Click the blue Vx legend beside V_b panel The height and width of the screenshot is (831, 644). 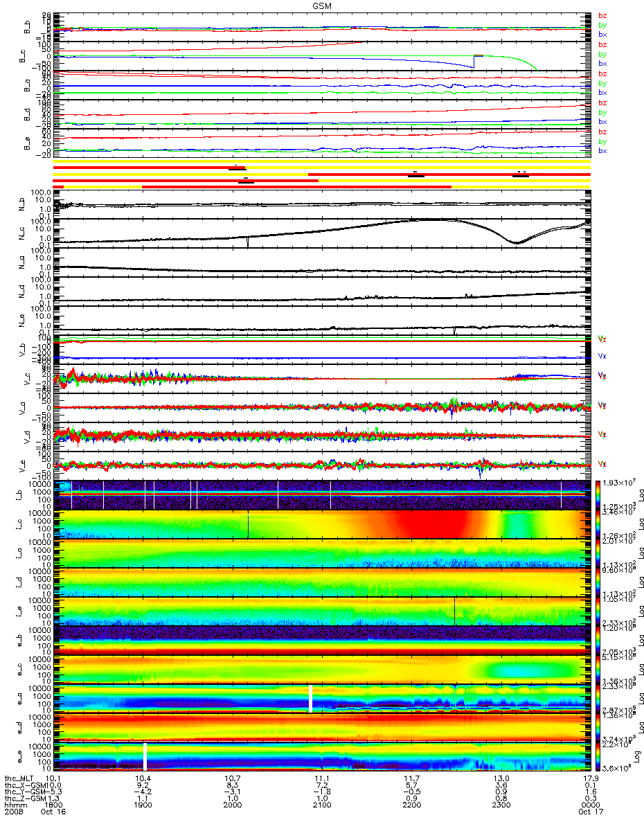pyautogui.click(x=602, y=355)
